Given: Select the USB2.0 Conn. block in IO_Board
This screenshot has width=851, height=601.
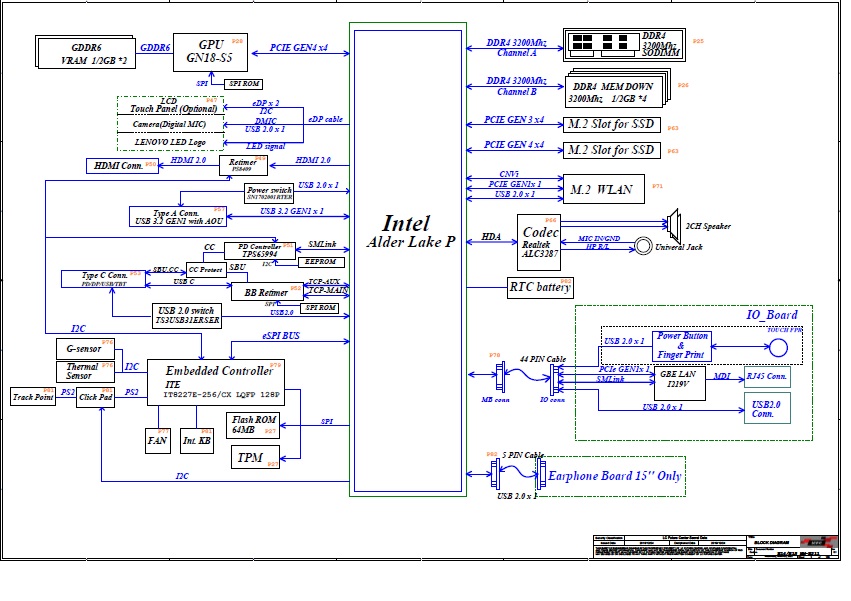Looking at the screenshot, I should click(x=767, y=408).
